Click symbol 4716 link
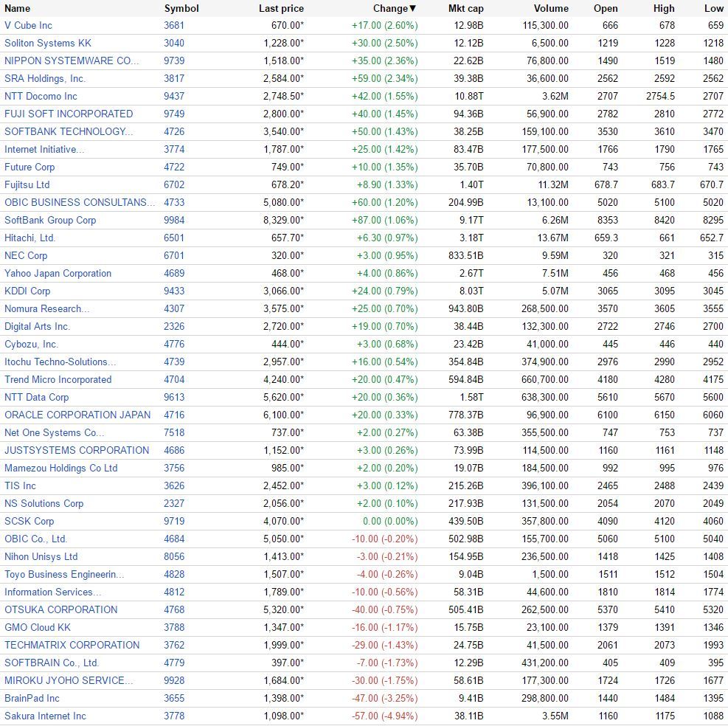 pos(174,415)
